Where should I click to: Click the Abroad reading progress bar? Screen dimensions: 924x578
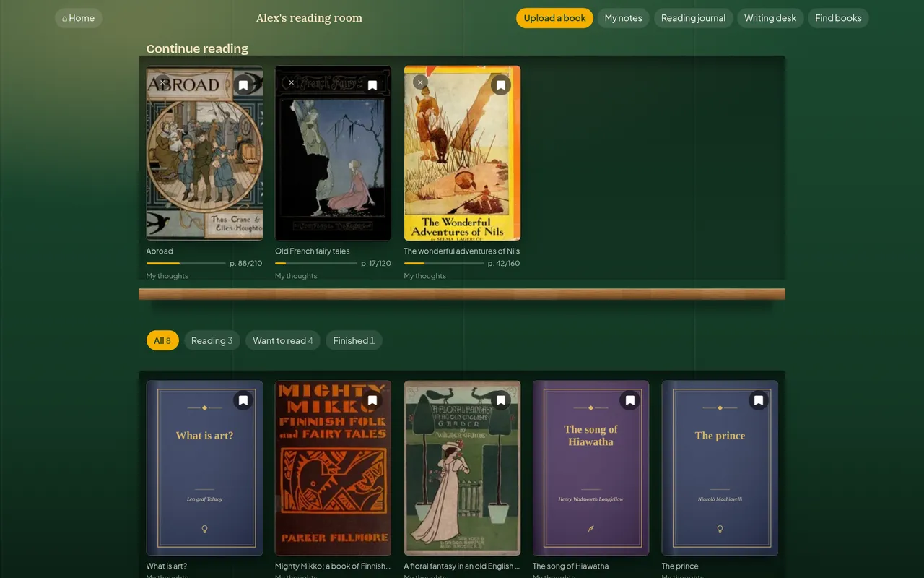(x=186, y=264)
